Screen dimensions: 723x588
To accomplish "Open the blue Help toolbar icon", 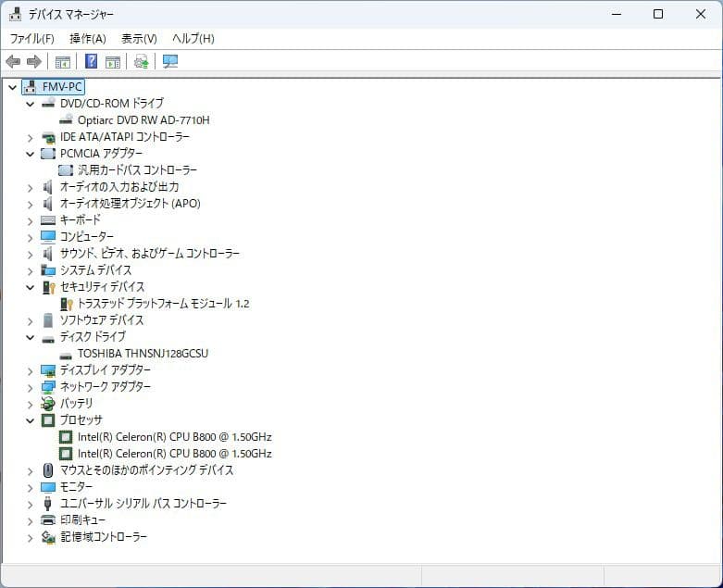I will click(x=92, y=61).
